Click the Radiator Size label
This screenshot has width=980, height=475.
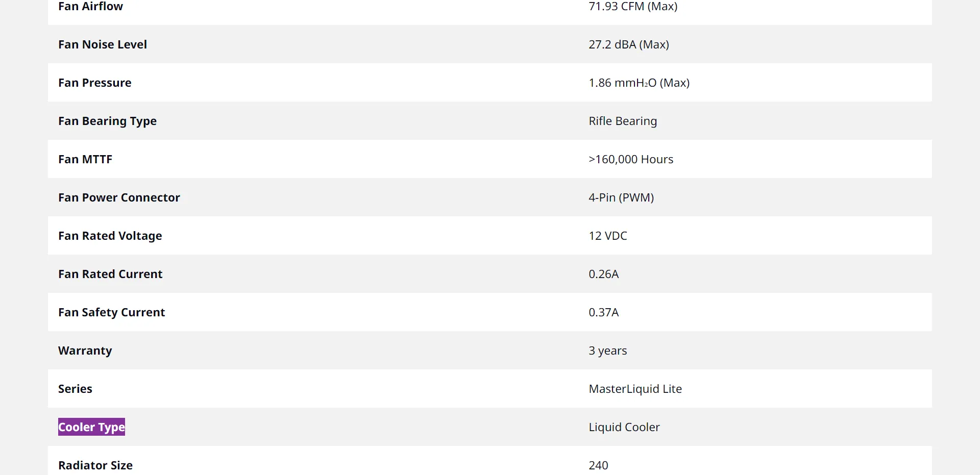tap(95, 465)
